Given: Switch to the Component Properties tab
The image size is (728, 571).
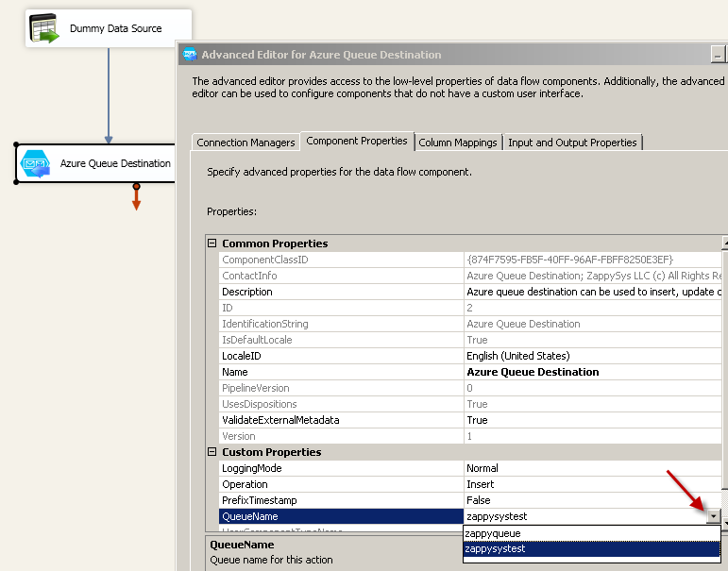Looking at the screenshot, I should (x=357, y=141).
